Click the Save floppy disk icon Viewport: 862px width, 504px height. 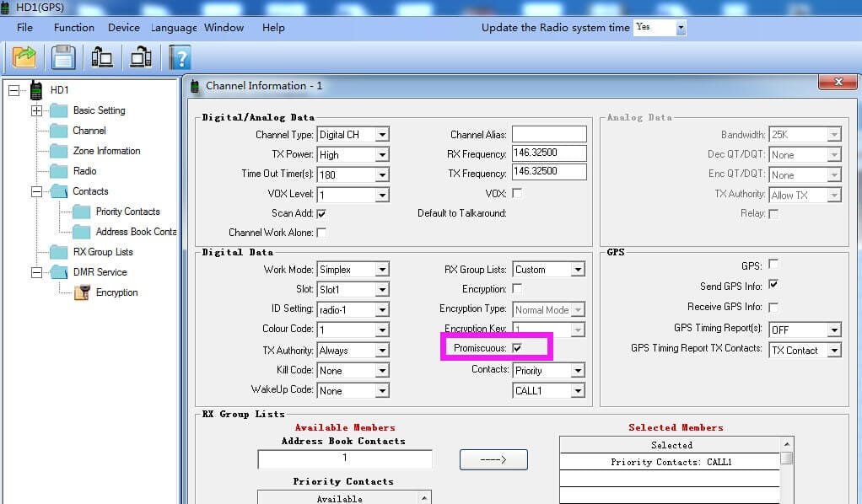[x=63, y=56]
